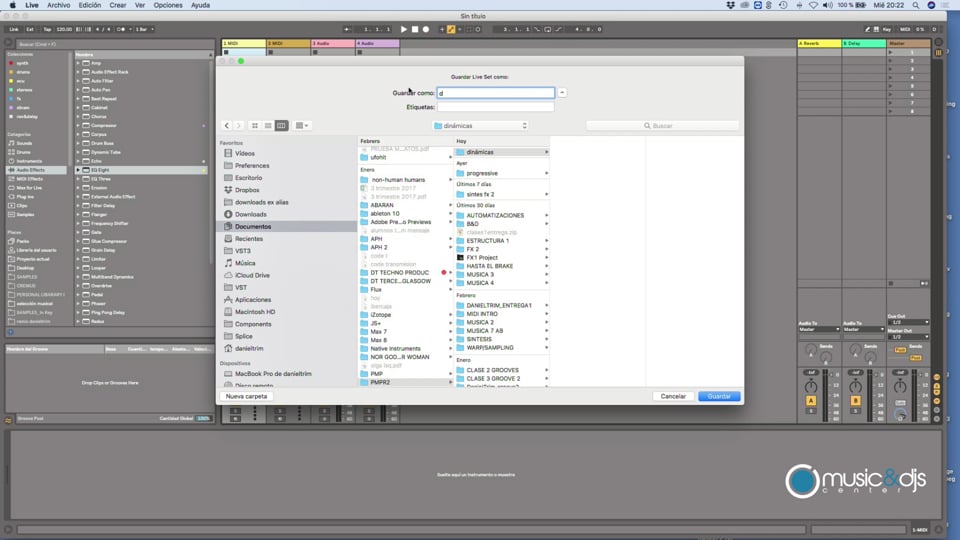
Task: Click the Etiquetas tags field
Action: [496, 107]
